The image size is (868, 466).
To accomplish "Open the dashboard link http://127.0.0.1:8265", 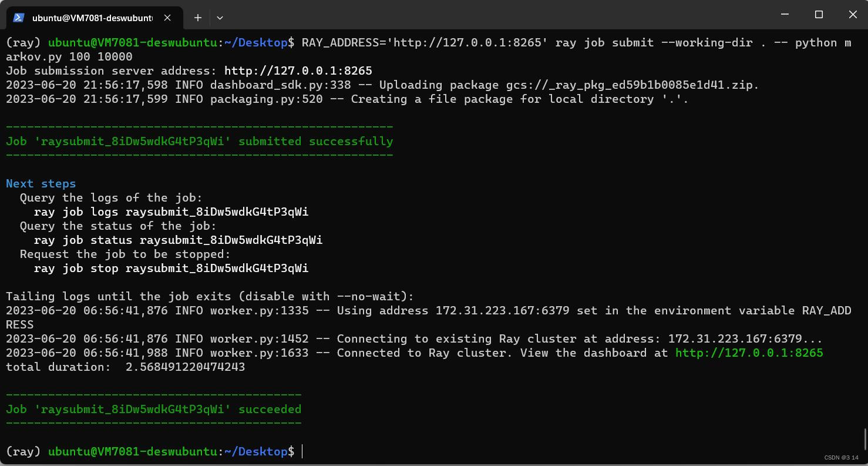I will 749,353.
